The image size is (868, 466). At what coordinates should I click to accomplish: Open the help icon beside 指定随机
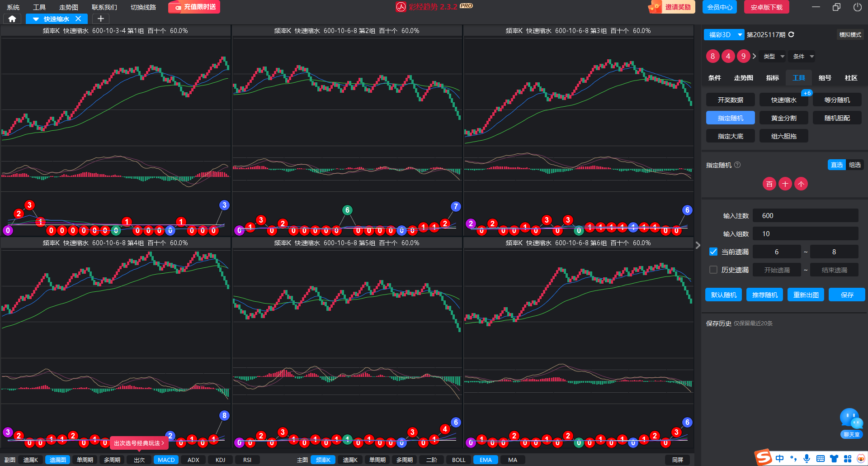[x=737, y=165]
